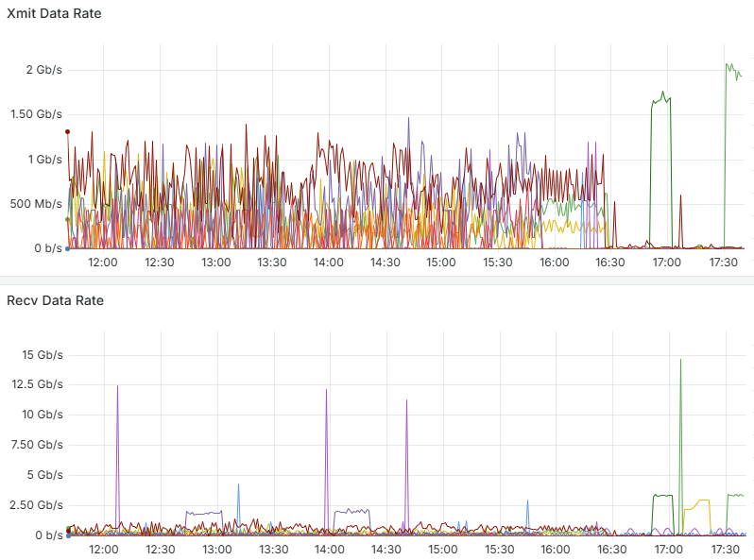Click the blue spike after 13:00 in the Recv chart
The image size is (754, 560).
coord(238,486)
